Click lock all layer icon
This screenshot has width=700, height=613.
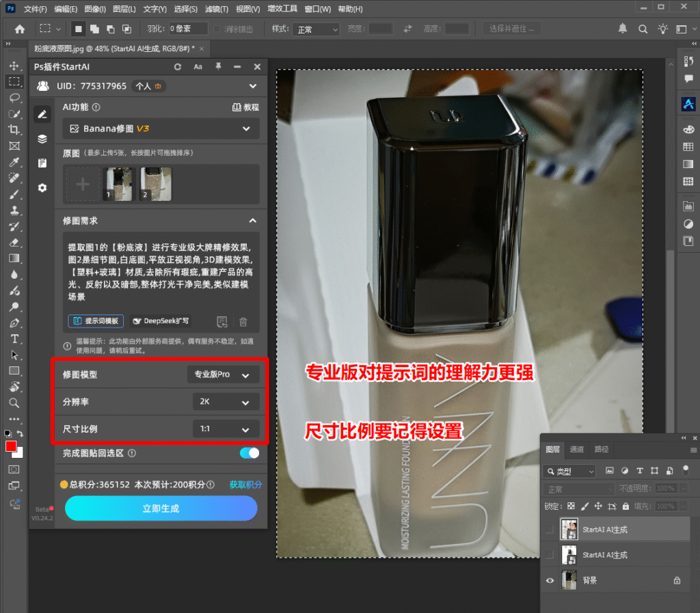pos(626,506)
